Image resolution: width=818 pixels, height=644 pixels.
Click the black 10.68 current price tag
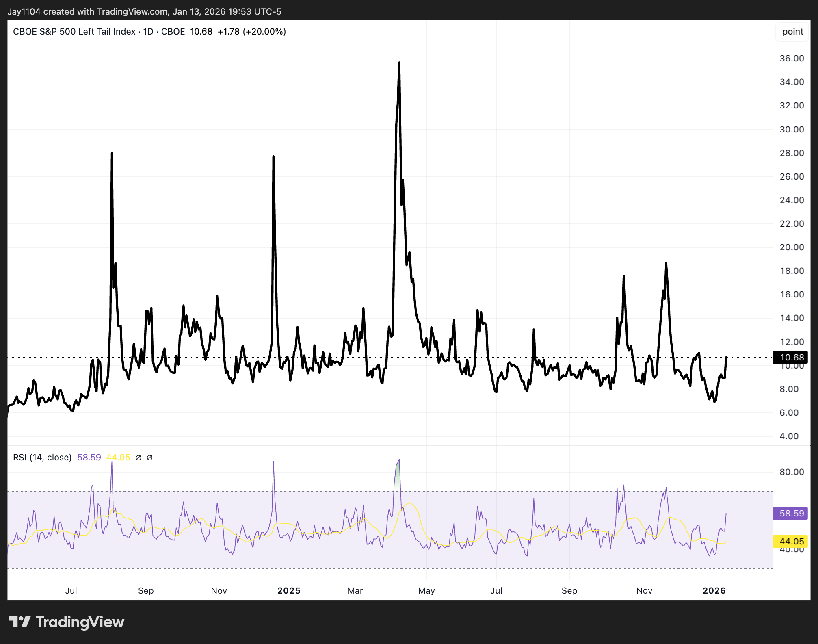[x=791, y=357]
